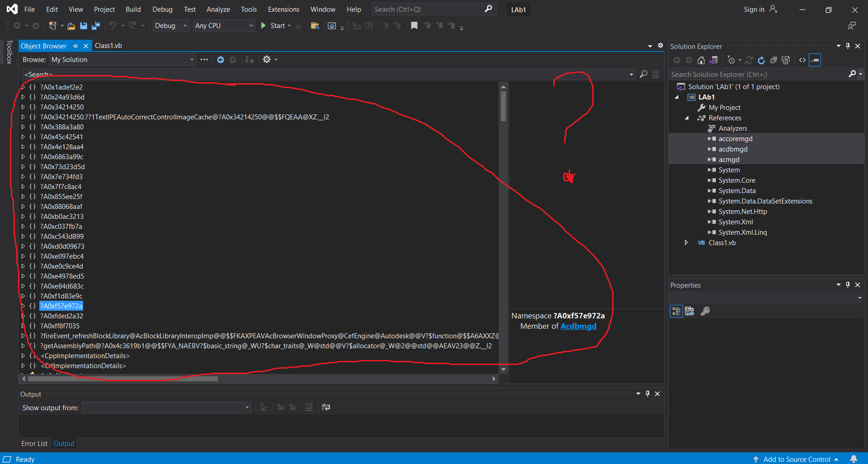Click Categorized view icon in Properties panel
This screenshot has height=464, width=868.
pyautogui.click(x=676, y=311)
